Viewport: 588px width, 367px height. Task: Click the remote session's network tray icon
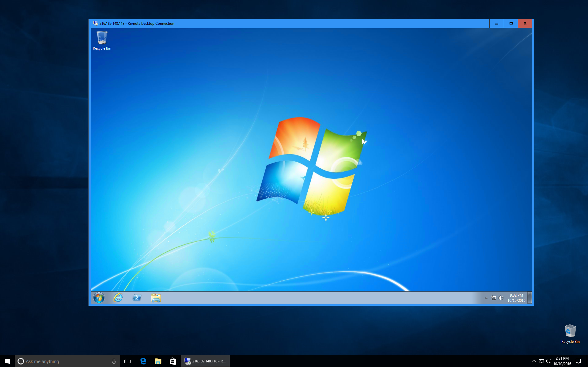click(494, 298)
